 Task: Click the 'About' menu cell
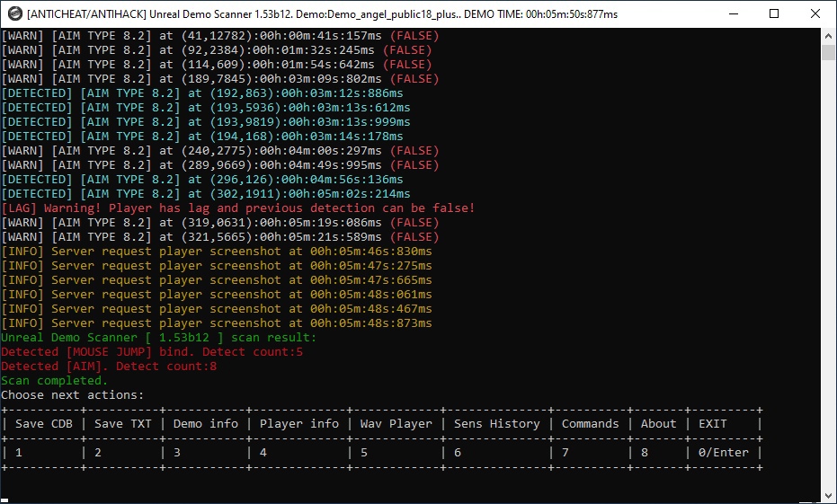658,424
